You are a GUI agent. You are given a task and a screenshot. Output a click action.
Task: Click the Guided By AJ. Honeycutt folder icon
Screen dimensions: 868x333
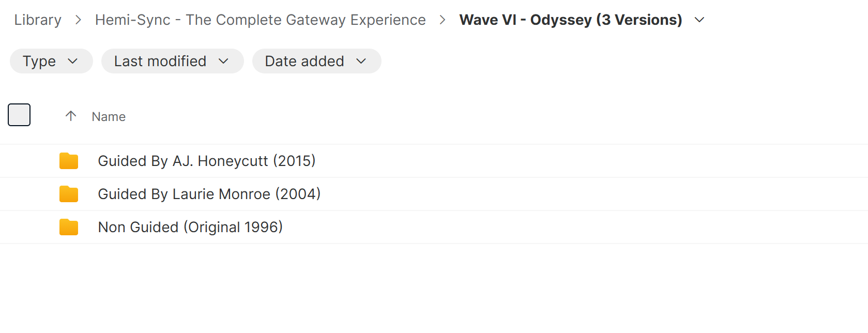[69, 161]
